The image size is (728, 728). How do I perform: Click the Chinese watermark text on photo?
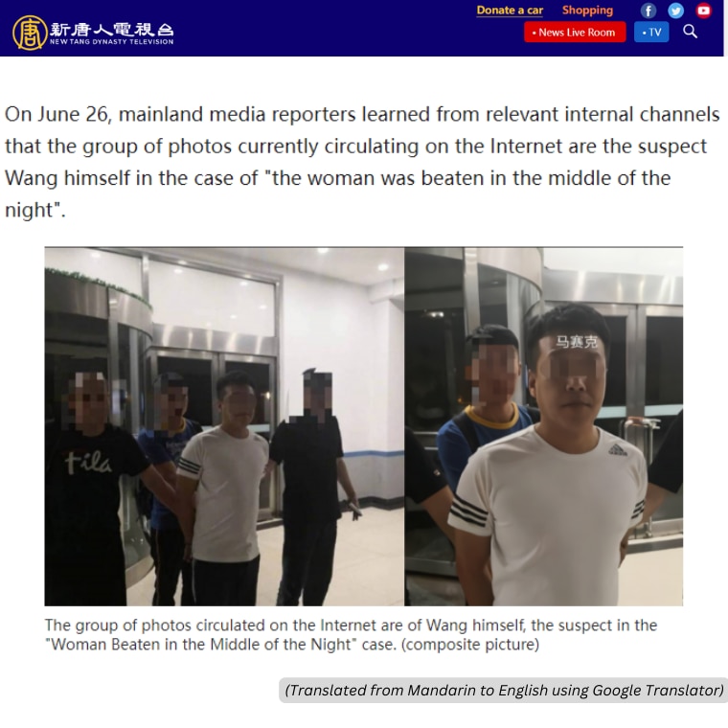[x=576, y=342]
